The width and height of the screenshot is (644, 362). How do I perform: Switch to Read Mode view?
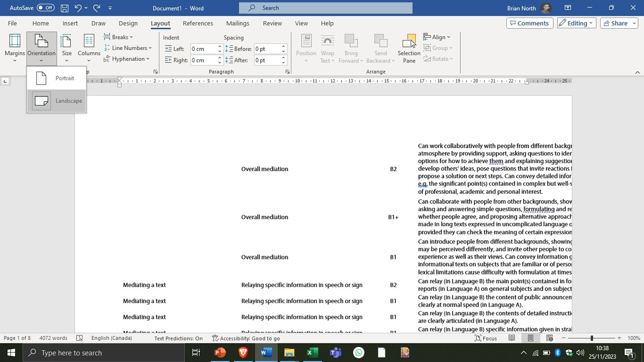tap(512, 338)
